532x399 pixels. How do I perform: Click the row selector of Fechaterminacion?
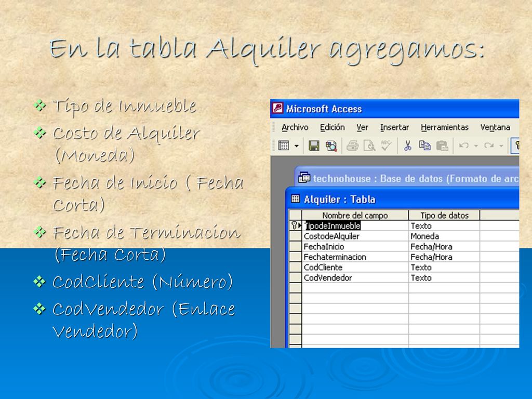296,257
